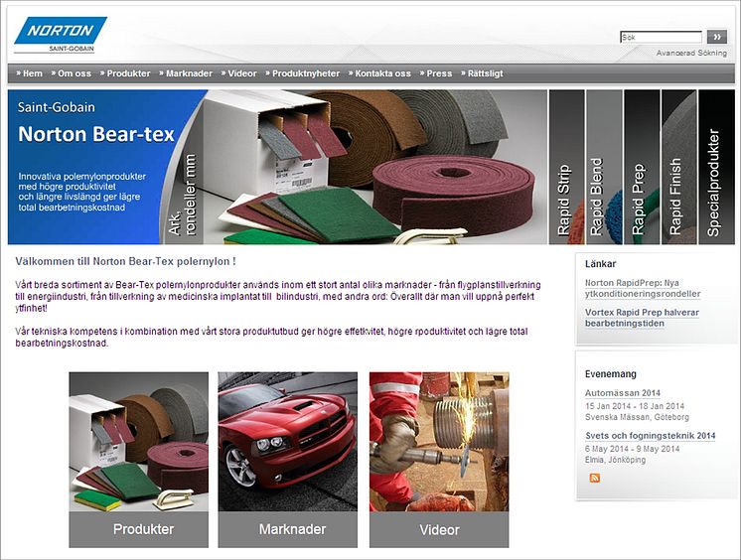The width and height of the screenshot is (741, 560).
Task: Open the Produkter thumbnail tile
Action: 138,460
